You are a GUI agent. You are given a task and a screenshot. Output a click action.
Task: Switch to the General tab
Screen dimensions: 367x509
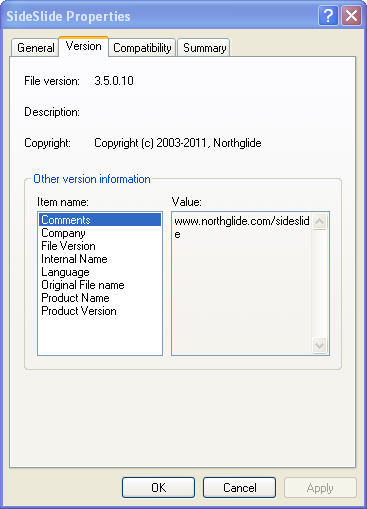35,48
